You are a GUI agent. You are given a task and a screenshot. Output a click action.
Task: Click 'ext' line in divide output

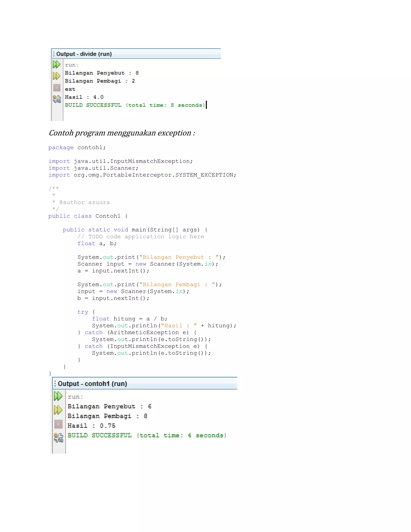[x=70, y=89]
